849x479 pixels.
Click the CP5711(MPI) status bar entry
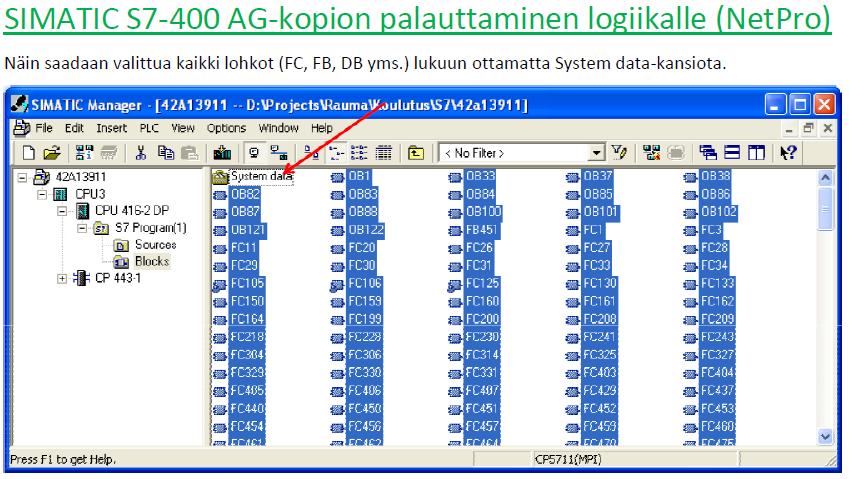tap(568, 460)
